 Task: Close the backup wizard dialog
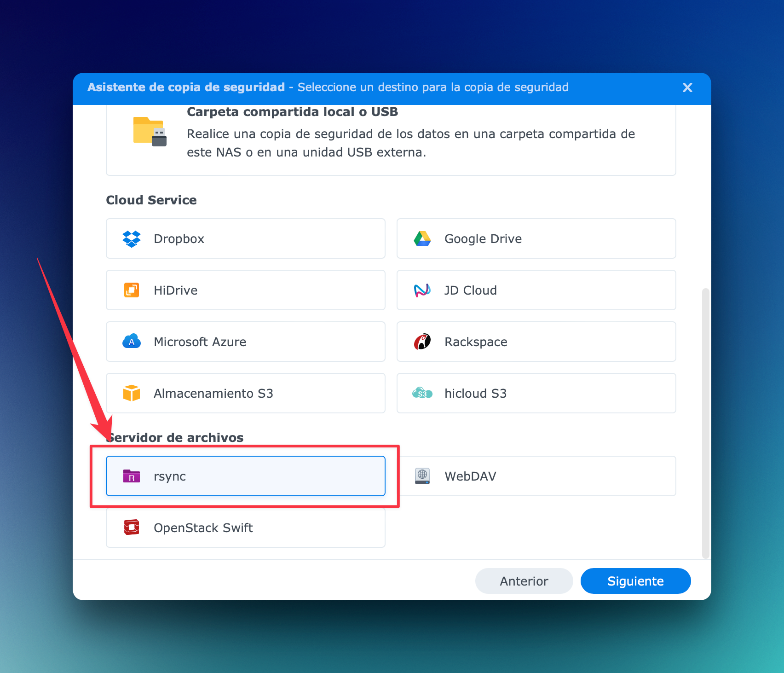coord(687,87)
